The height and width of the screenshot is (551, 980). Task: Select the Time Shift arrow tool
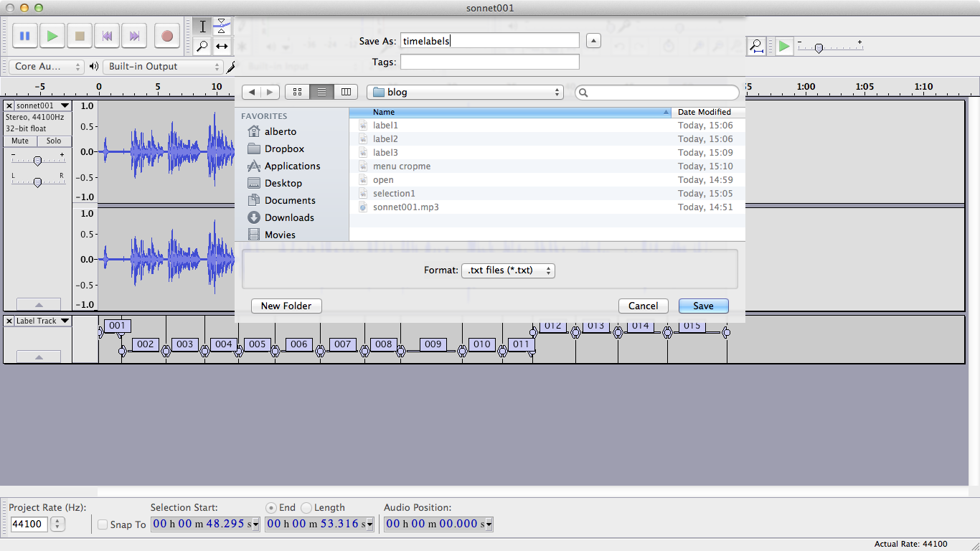pos(222,47)
